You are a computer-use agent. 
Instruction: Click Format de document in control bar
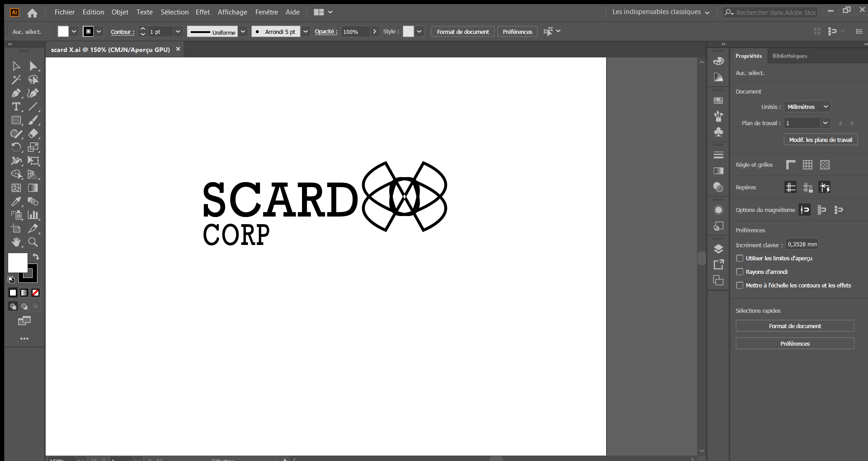(463, 32)
